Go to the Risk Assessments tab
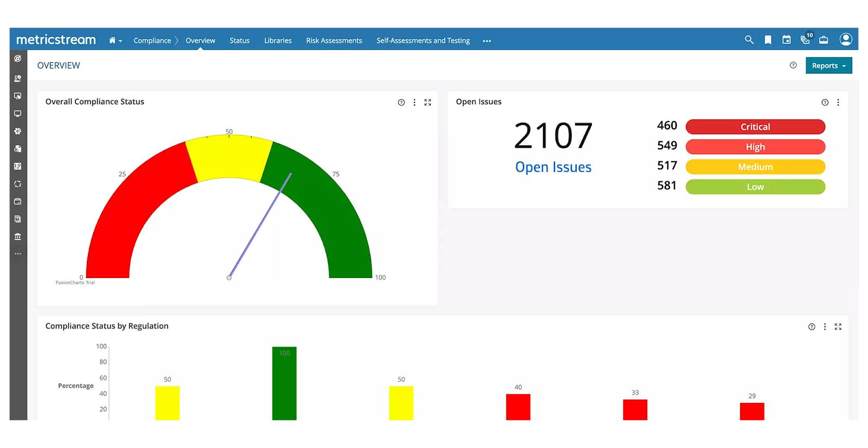 [334, 40]
